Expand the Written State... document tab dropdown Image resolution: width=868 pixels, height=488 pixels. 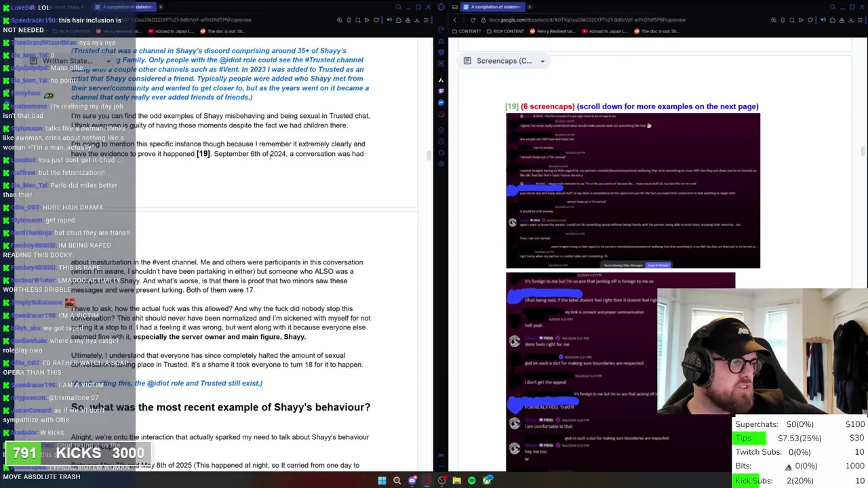(108, 61)
